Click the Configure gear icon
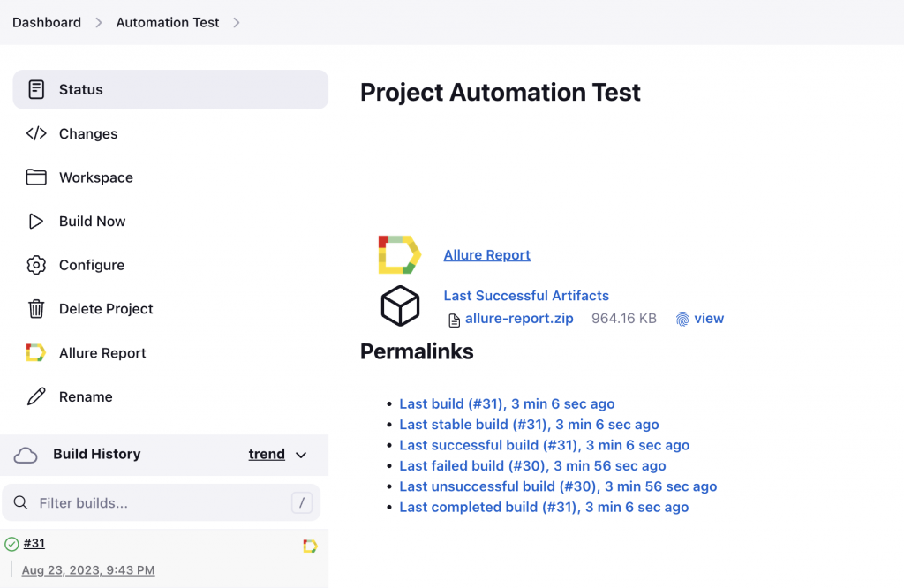 (x=36, y=265)
